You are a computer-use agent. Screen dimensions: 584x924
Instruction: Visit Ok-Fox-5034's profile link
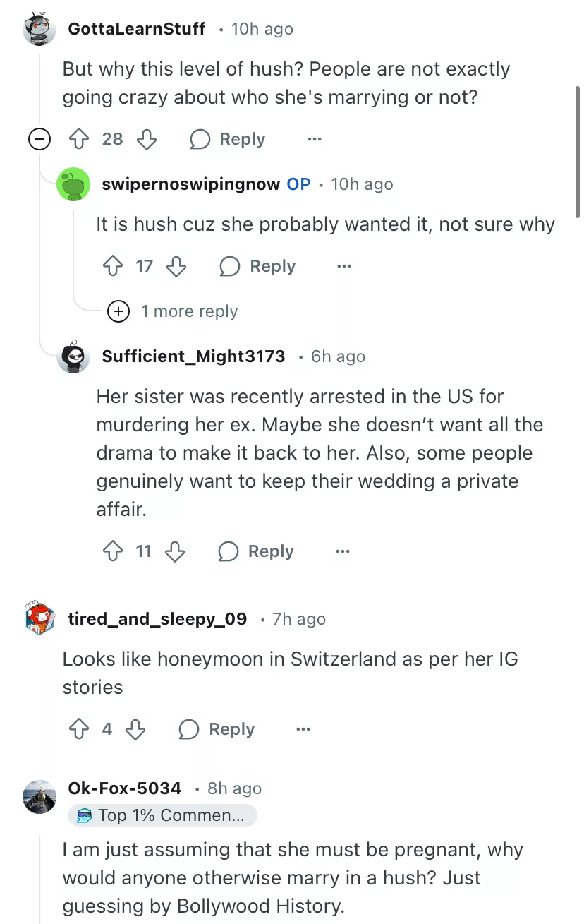point(125,788)
